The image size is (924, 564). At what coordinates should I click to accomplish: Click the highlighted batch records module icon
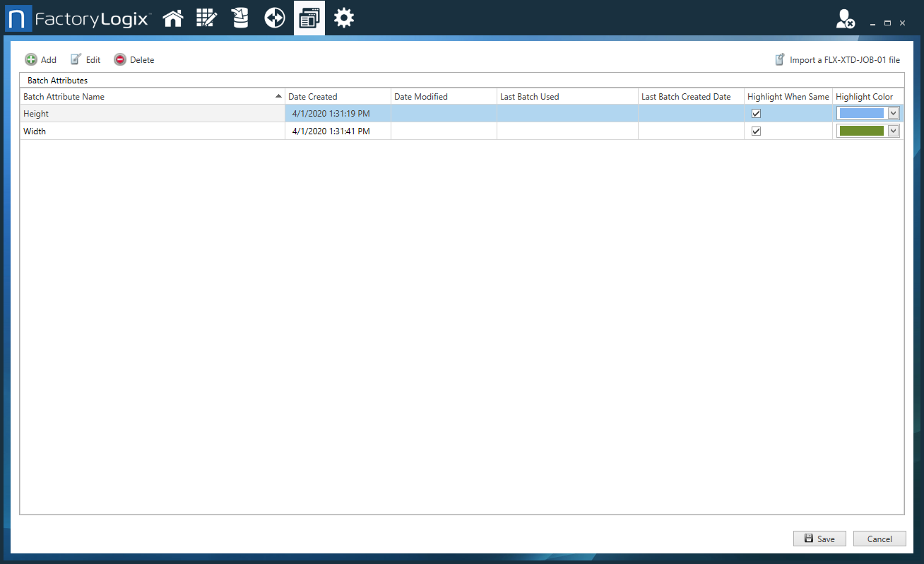point(309,18)
